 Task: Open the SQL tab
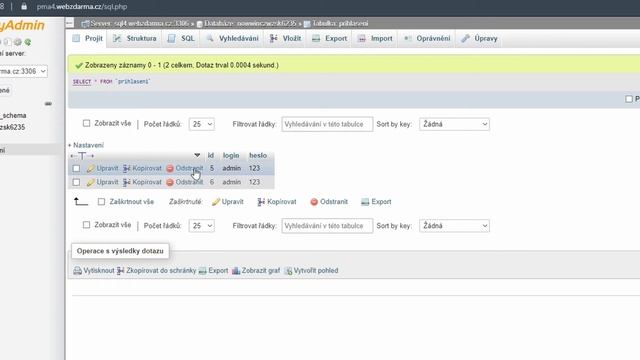point(181,38)
